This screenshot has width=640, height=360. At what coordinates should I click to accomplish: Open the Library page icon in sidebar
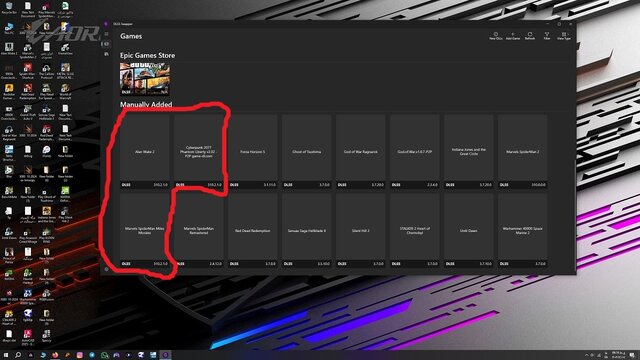107,53
